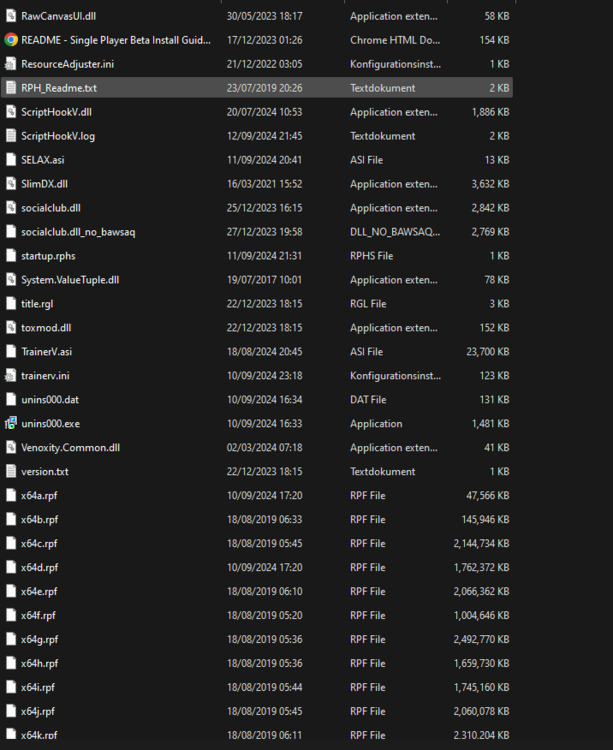The width and height of the screenshot is (613, 750).
Task: Click the Chrome icon beside README Install Guide
Action: [x=11, y=40]
